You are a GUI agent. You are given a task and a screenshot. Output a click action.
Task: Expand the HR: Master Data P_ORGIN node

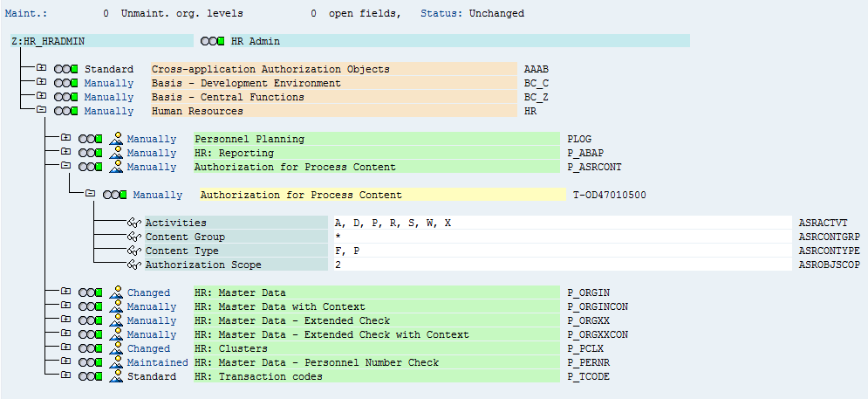[x=65, y=291]
